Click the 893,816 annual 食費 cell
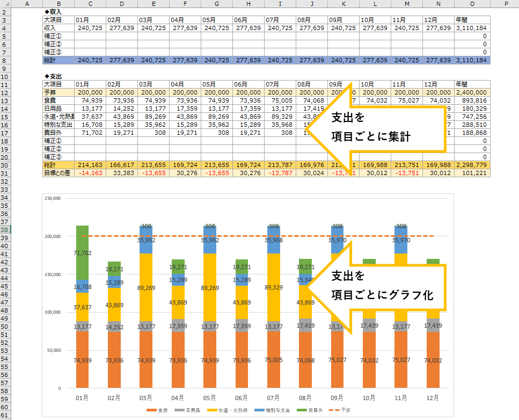This screenshot has width=519, height=420. pyautogui.click(x=472, y=100)
